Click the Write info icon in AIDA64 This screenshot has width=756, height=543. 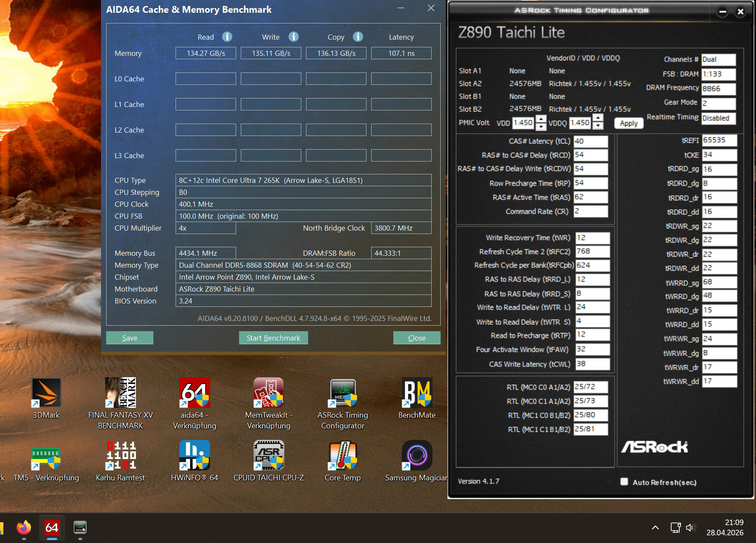coord(294,37)
